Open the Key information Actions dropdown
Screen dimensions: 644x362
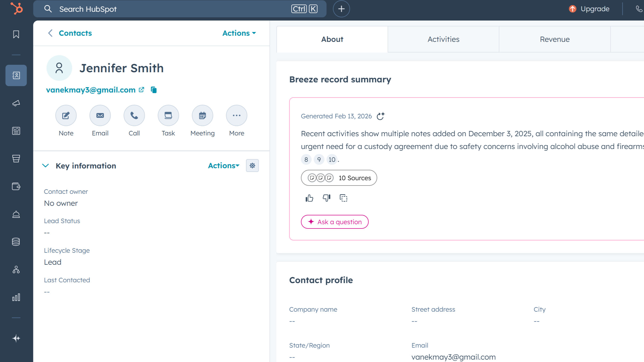coord(223,166)
